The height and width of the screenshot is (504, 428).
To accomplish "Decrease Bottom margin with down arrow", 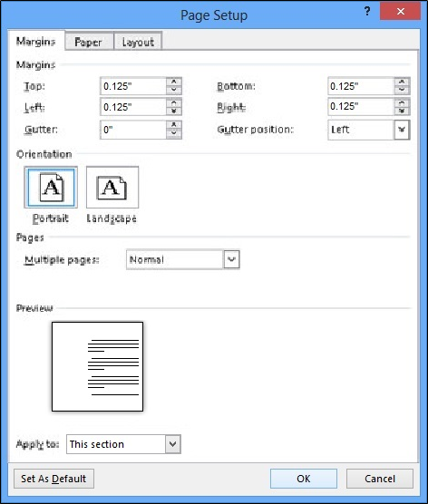I will [x=402, y=90].
